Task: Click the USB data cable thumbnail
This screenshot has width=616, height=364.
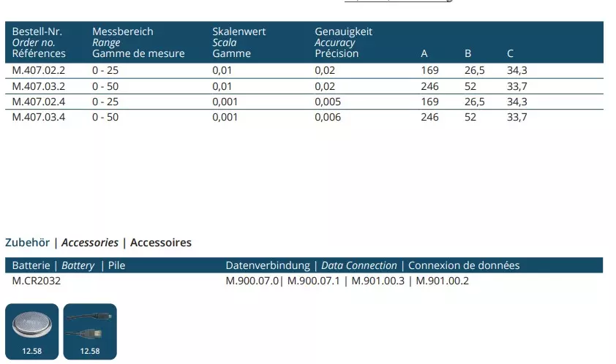Action: [x=90, y=325]
